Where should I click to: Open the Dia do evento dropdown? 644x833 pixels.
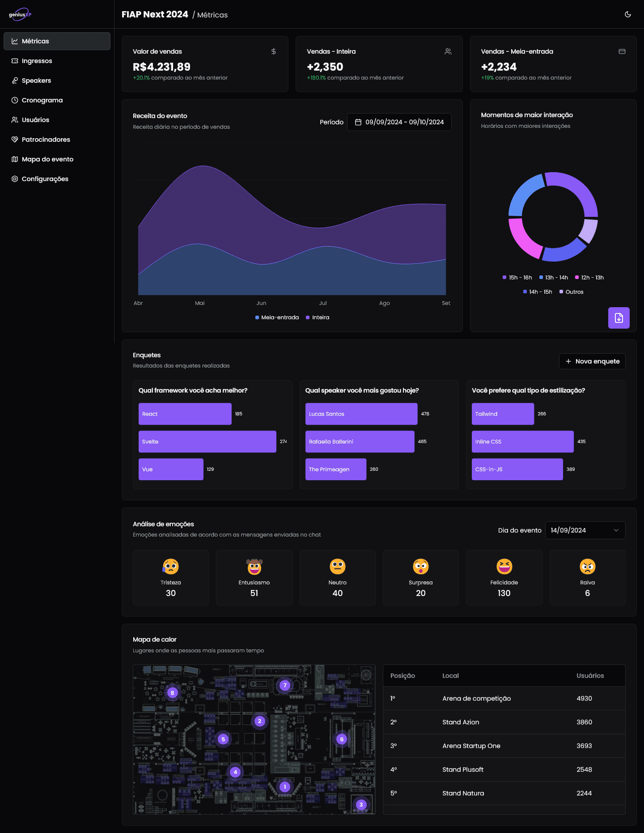click(x=585, y=530)
